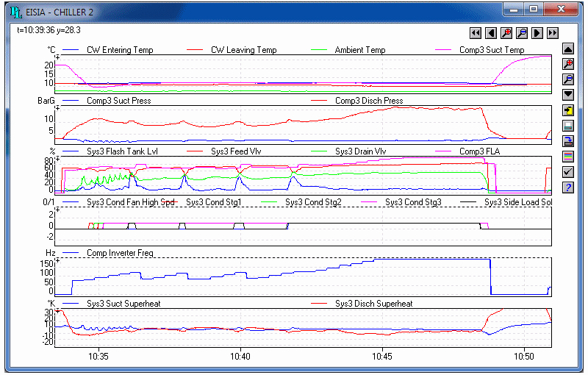
Task: Click the red CW Leaving Temp legend line
Action: click(x=195, y=50)
